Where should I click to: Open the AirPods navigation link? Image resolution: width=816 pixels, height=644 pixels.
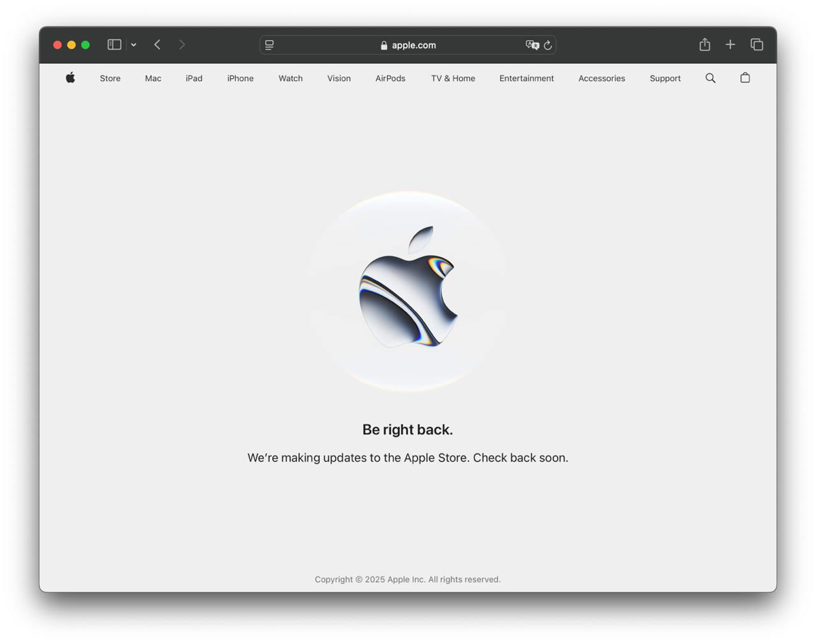[390, 78]
